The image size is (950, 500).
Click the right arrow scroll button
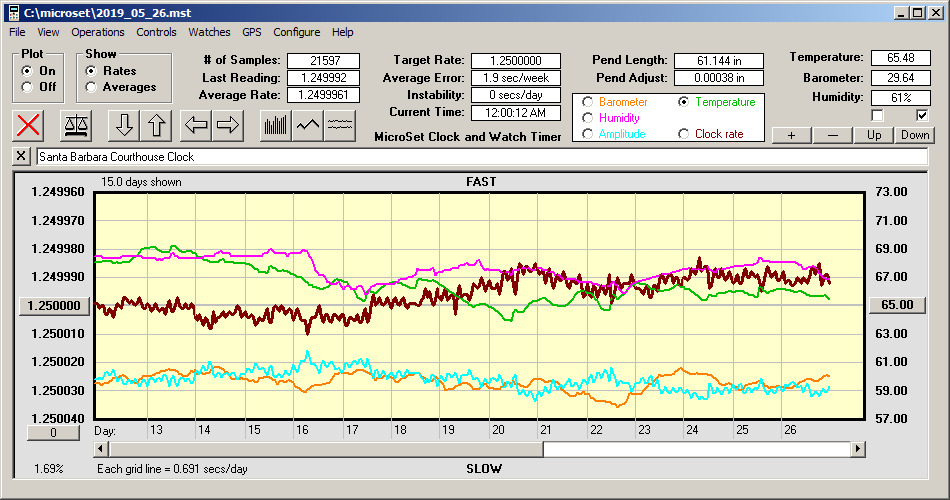pyautogui.click(x=228, y=125)
